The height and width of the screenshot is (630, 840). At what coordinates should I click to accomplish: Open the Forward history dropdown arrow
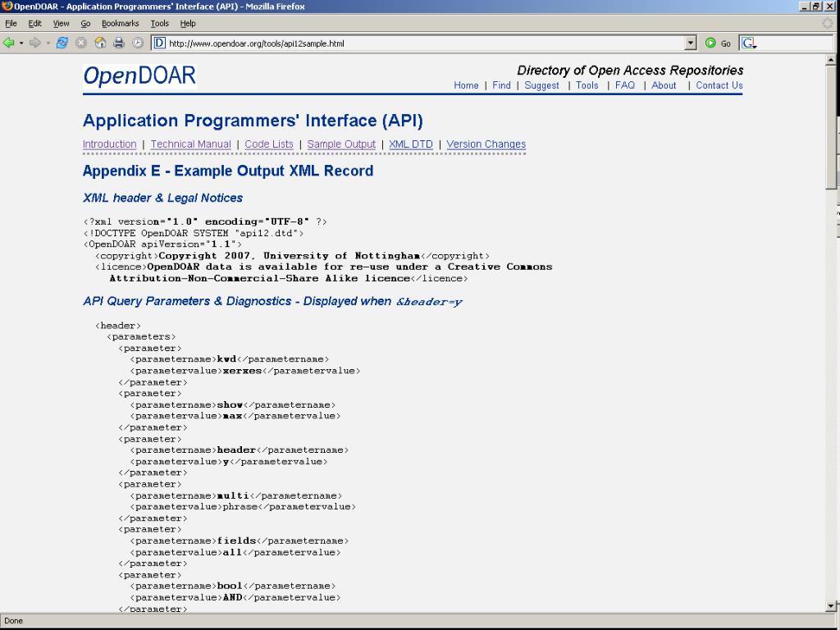pos(48,43)
